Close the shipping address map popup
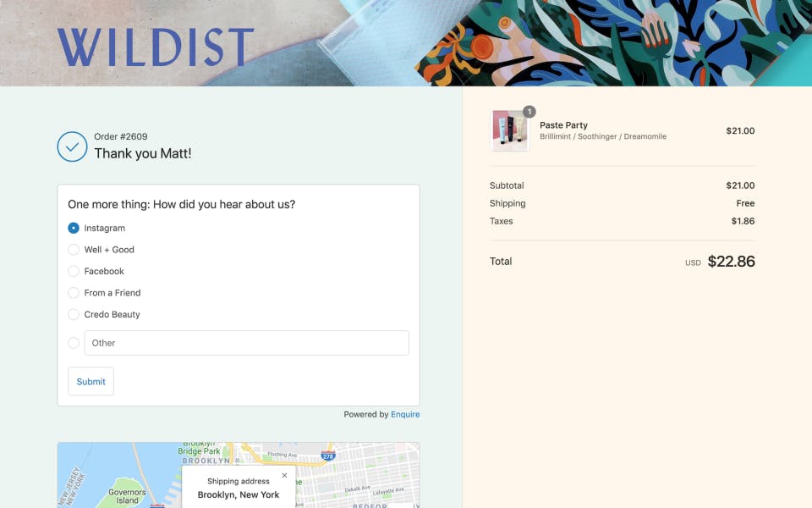This screenshot has height=508, width=812. (284, 475)
